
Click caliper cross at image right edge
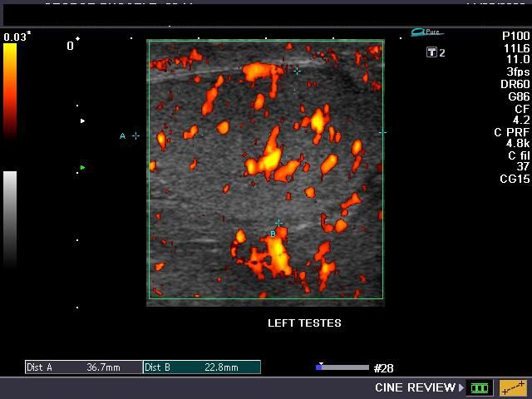(382, 132)
